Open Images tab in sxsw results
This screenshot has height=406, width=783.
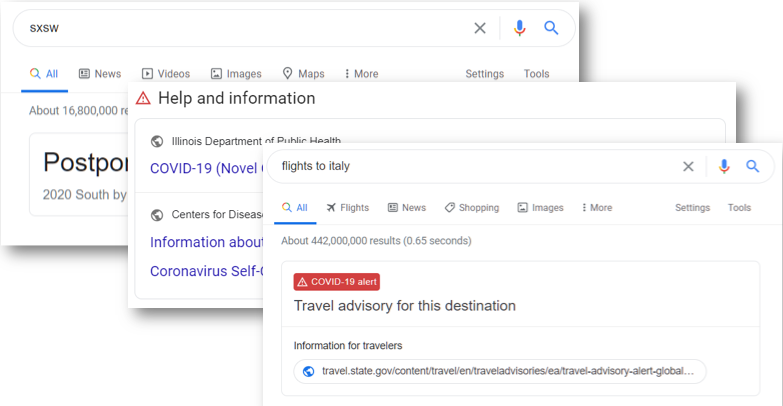click(x=236, y=74)
